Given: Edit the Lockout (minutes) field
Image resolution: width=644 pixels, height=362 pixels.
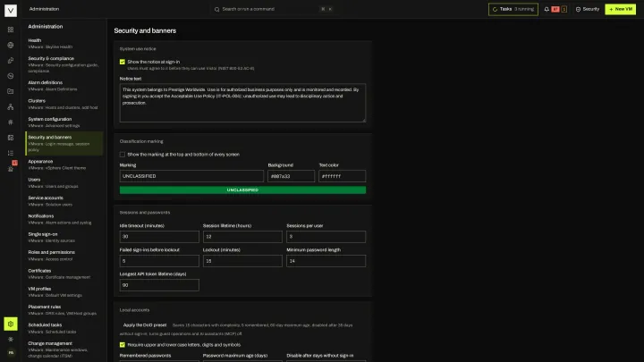Looking at the screenshot, I should (242, 261).
